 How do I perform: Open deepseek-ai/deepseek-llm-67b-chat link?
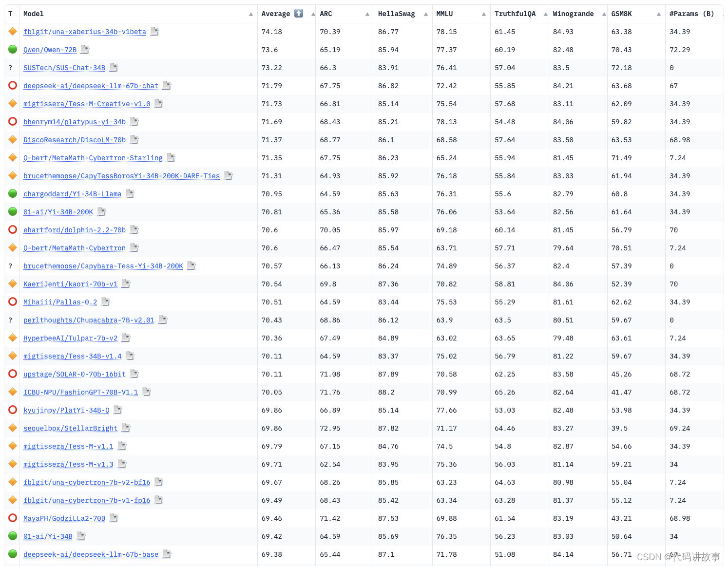91,86
